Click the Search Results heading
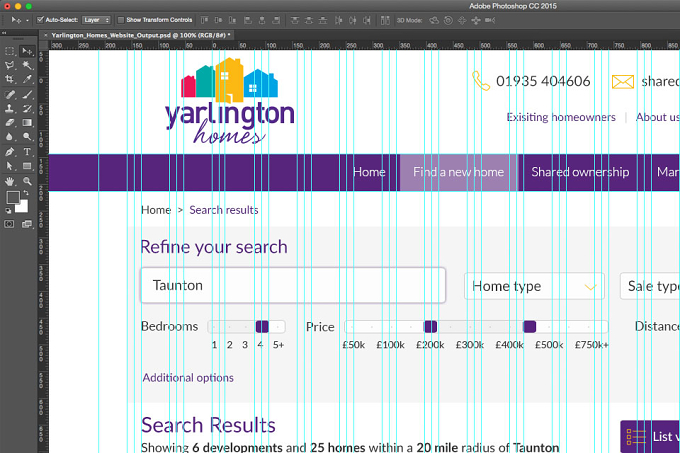Screen dimensions: 680x453 click(x=208, y=425)
